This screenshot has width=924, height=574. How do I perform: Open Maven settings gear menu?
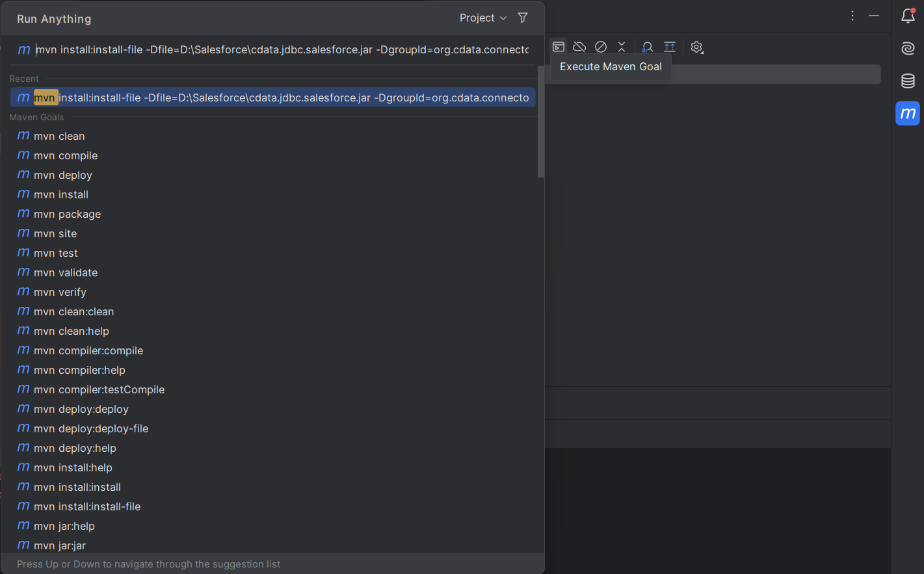pyautogui.click(x=696, y=47)
